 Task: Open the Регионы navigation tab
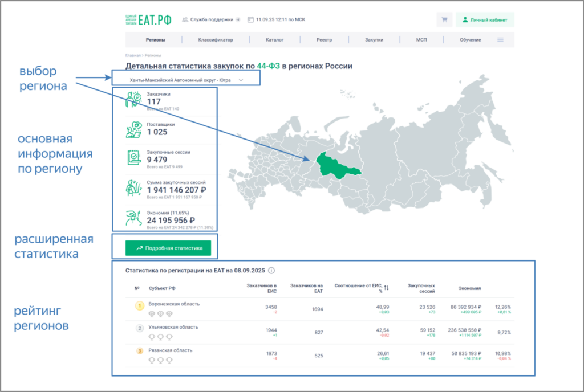(155, 40)
